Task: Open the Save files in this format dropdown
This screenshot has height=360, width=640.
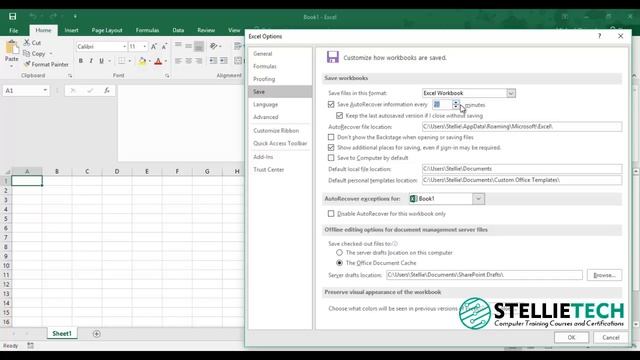Action: point(511,93)
